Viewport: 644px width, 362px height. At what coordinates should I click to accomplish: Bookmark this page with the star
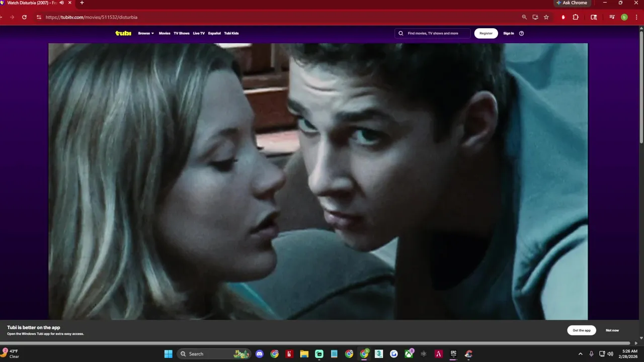(x=546, y=17)
